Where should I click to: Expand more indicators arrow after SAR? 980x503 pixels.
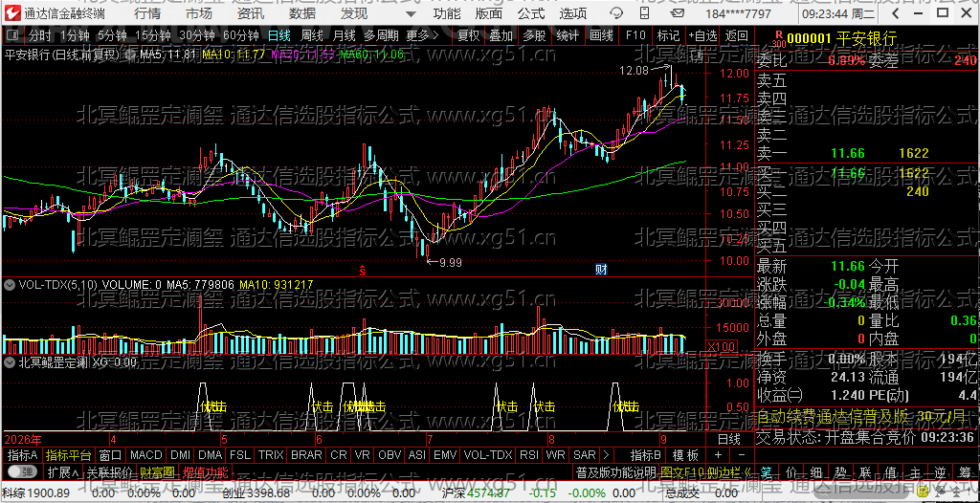[606, 455]
